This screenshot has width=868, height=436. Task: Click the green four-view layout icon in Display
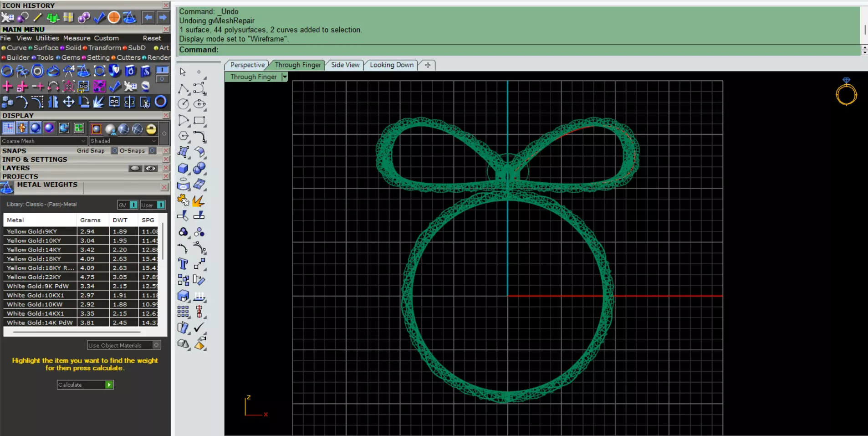pos(79,128)
